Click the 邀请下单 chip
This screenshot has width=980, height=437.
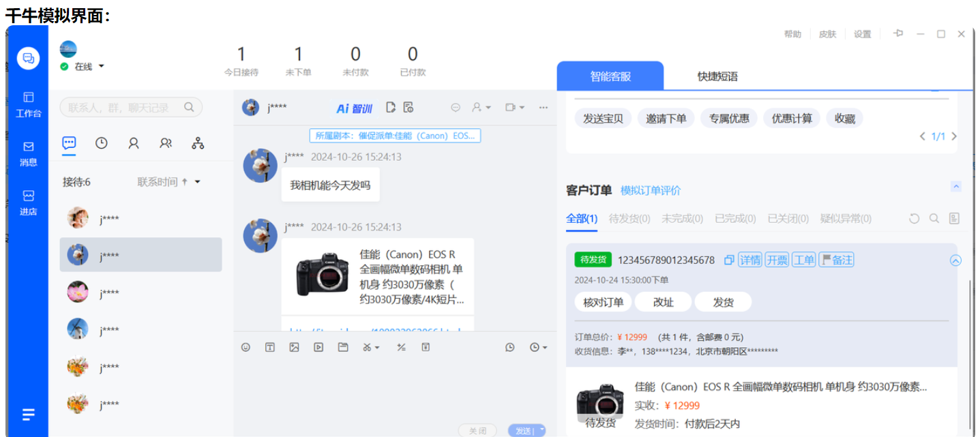(x=666, y=118)
